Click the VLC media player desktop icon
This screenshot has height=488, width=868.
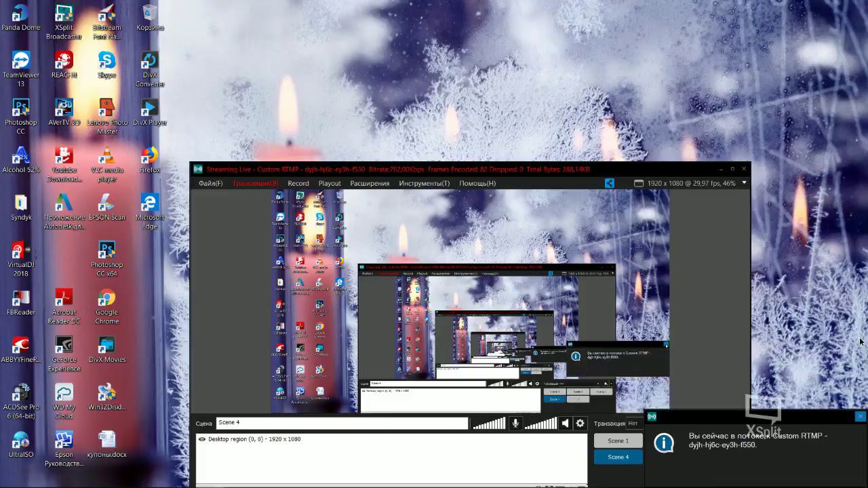coord(106,165)
